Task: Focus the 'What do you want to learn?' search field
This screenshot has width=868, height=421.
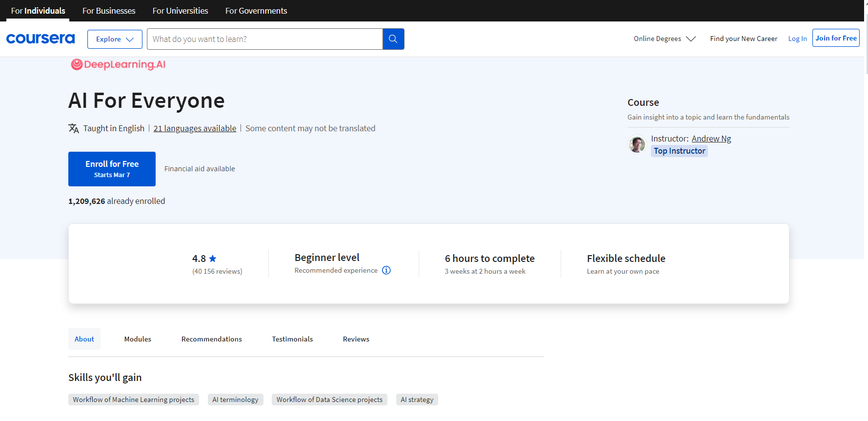Action: coord(265,39)
